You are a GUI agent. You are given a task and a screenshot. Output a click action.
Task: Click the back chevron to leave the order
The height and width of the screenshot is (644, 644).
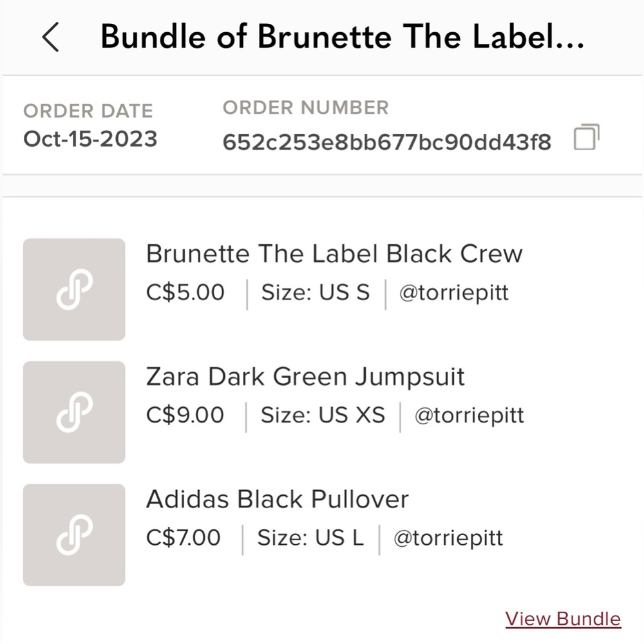pyautogui.click(x=50, y=37)
